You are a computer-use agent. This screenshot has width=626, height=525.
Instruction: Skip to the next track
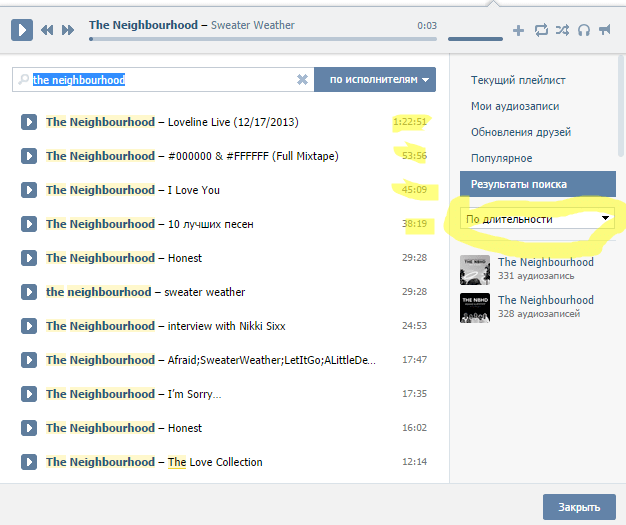point(68,30)
